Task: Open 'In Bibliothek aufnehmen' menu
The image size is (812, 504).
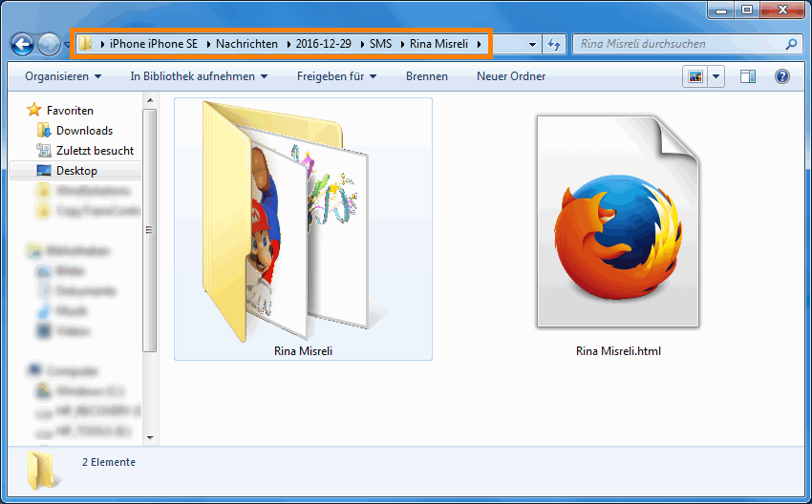Action: pos(199,76)
